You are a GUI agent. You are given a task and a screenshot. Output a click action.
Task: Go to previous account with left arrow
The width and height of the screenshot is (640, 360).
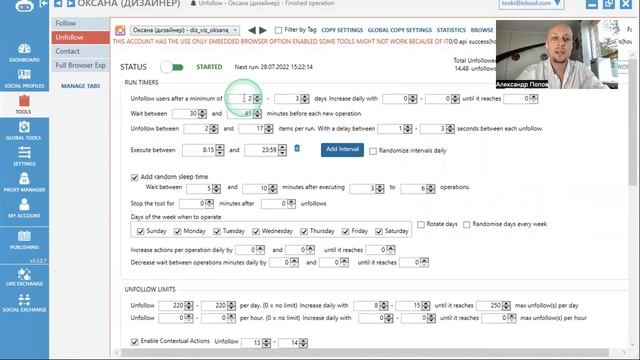(x=252, y=30)
